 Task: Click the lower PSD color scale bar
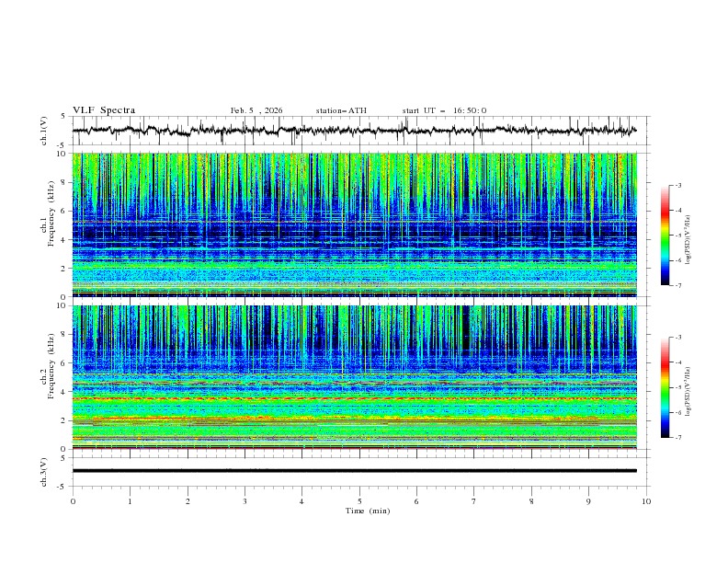pyautogui.click(x=665, y=387)
